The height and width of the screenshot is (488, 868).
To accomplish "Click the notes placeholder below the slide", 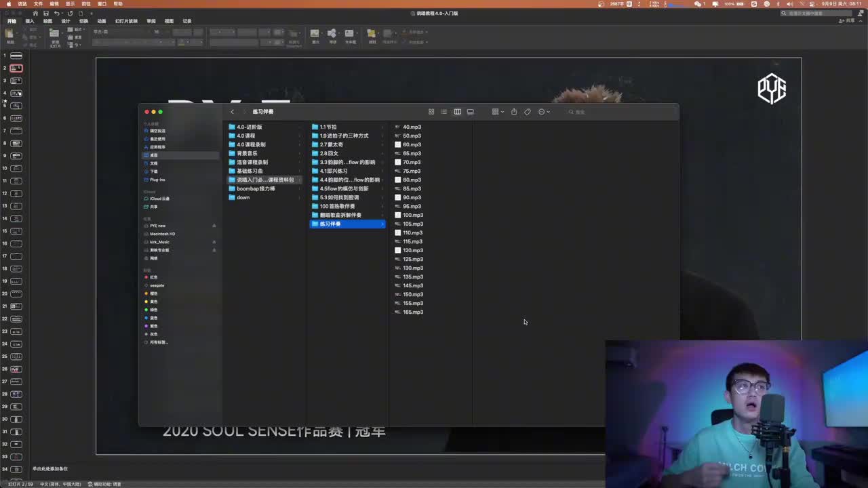I will (50, 469).
